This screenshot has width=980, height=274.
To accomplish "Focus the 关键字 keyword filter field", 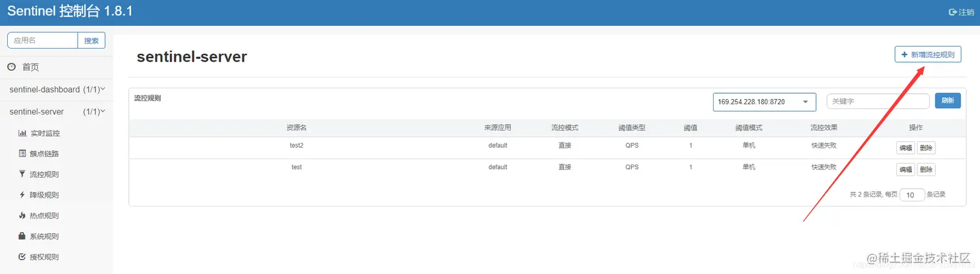I will click(x=878, y=101).
